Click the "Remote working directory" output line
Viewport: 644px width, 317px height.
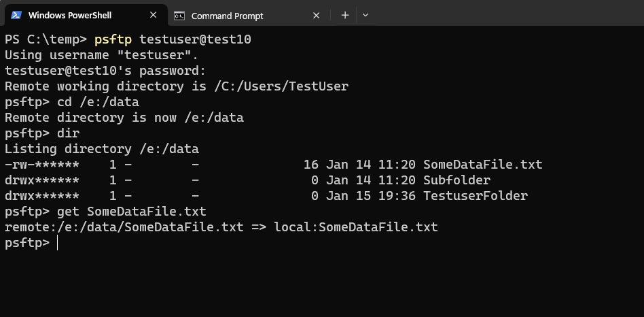[x=177, y=86]
